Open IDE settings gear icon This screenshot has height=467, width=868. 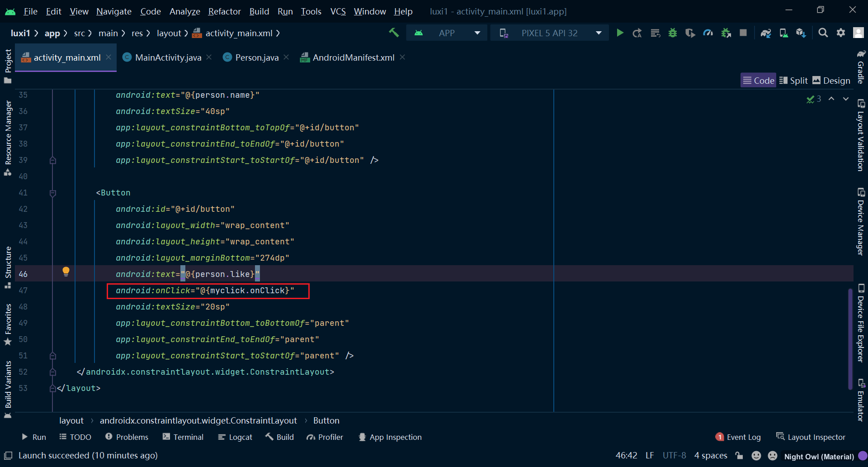tap(841, 33)
